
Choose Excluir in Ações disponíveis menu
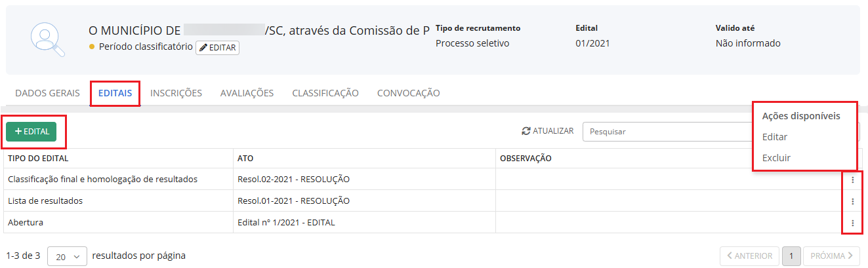click(x=776, y=158)
